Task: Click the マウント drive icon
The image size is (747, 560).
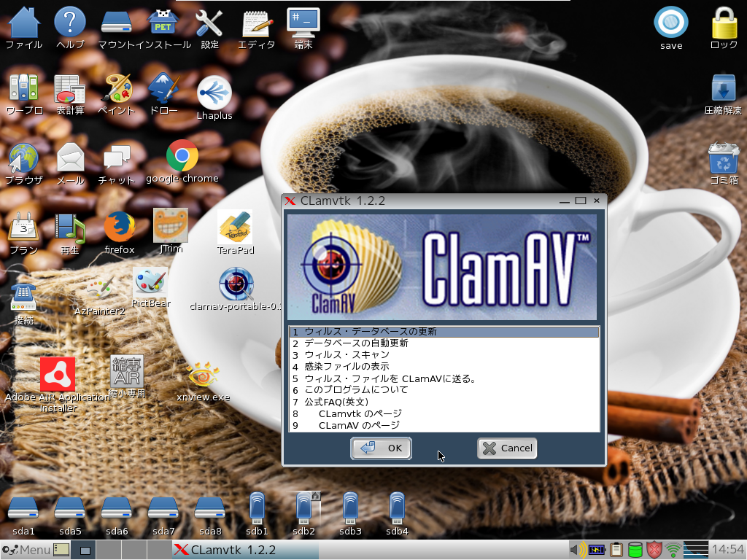Action: [117, 22]
